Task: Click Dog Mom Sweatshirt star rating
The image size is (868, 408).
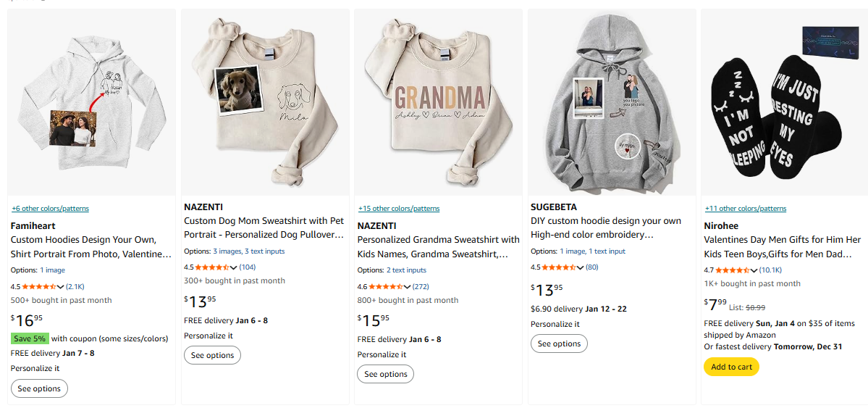Action: tap(212, 267)
